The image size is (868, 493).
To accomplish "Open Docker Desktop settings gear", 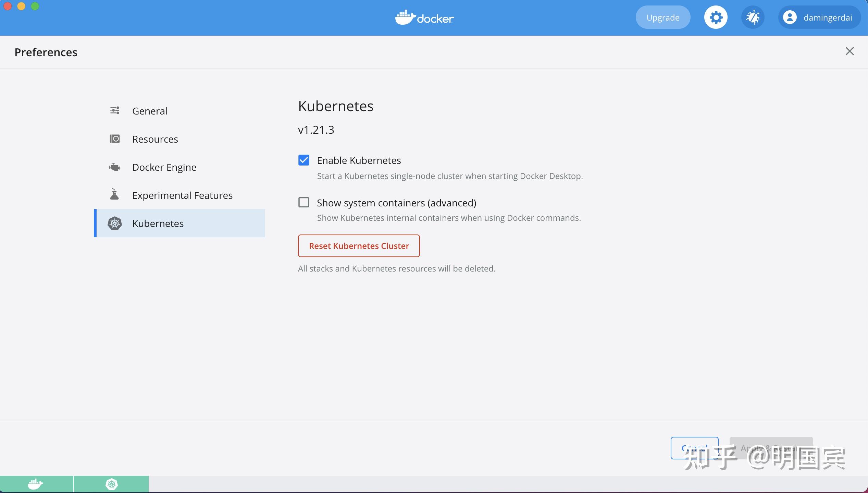I will [x=715, y=17].
